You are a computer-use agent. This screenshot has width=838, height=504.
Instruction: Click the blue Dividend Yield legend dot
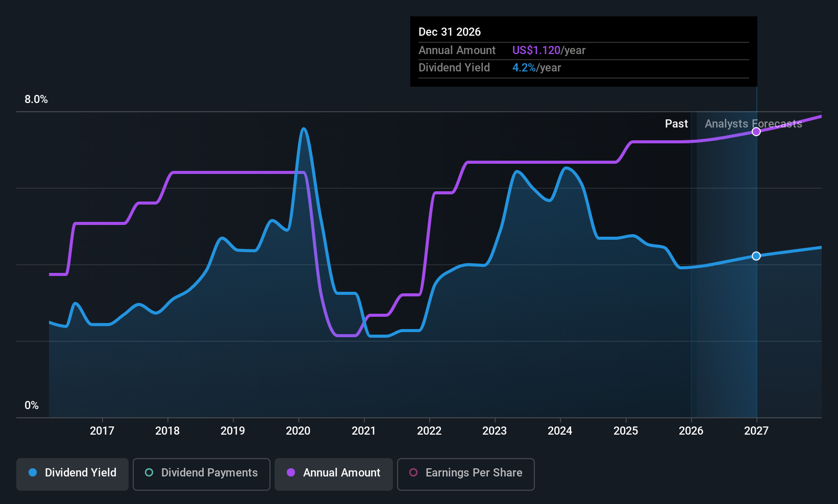pyautogui.click(x=33, y=472)
